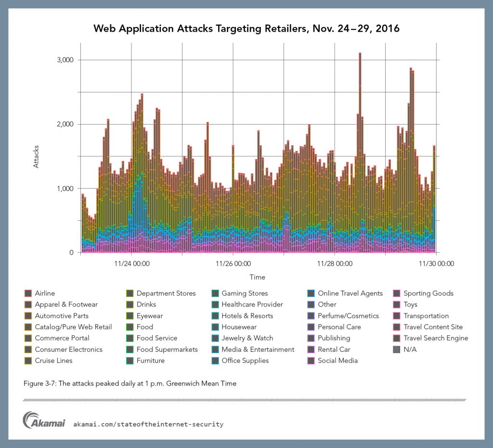Select the Airline legend color square

click(x=29, y=293)
